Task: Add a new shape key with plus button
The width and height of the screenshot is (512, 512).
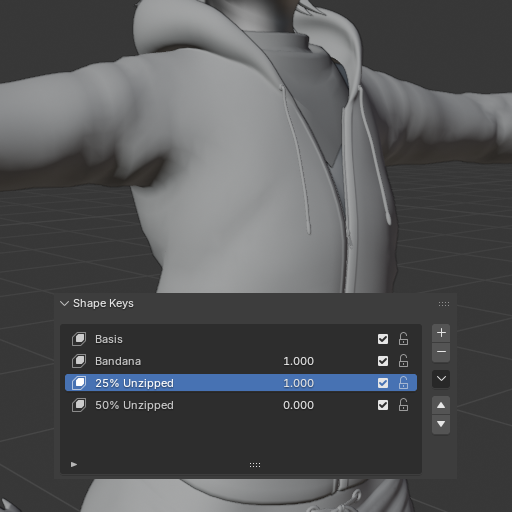Action: [x=441, y=333]
